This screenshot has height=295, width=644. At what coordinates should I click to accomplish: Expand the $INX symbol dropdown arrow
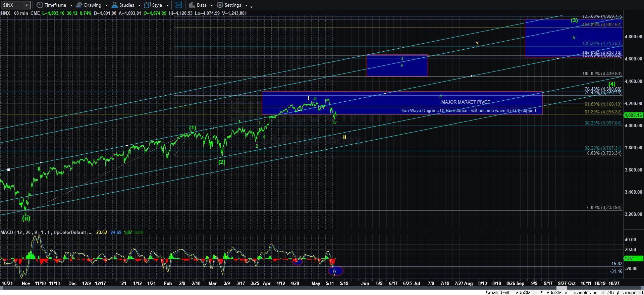pos(27,5)
